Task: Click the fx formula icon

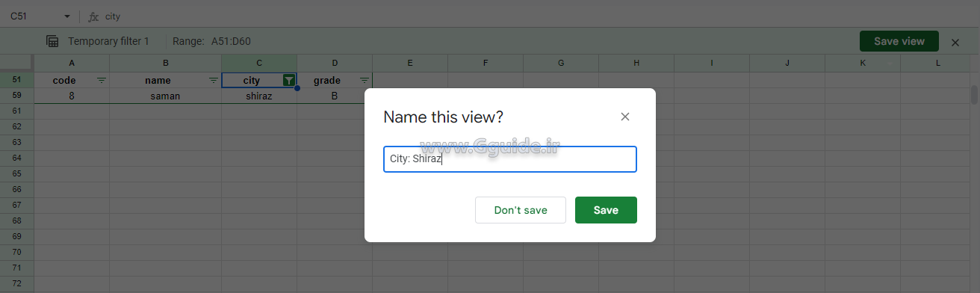Action: click(93, 16)
